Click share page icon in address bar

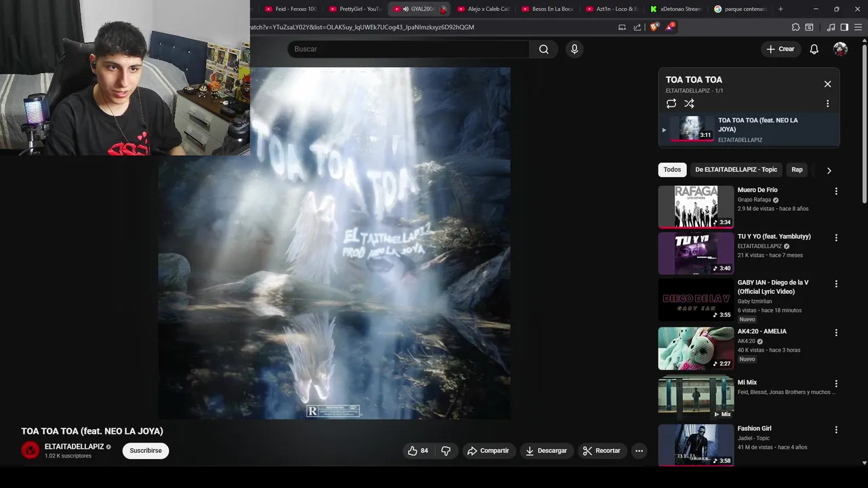(637, 27)
